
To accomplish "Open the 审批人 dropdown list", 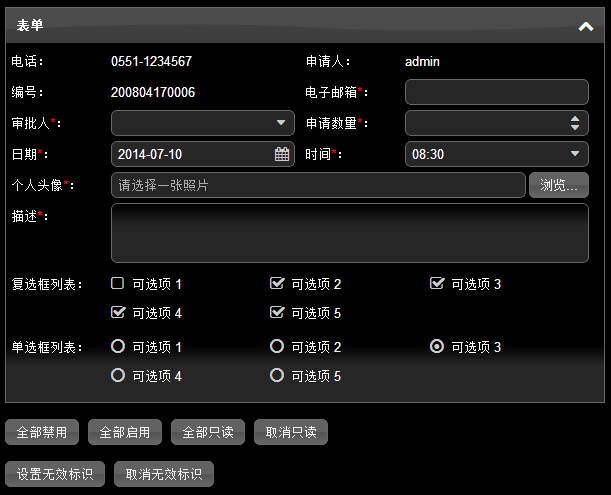I will tap(281, 123).
